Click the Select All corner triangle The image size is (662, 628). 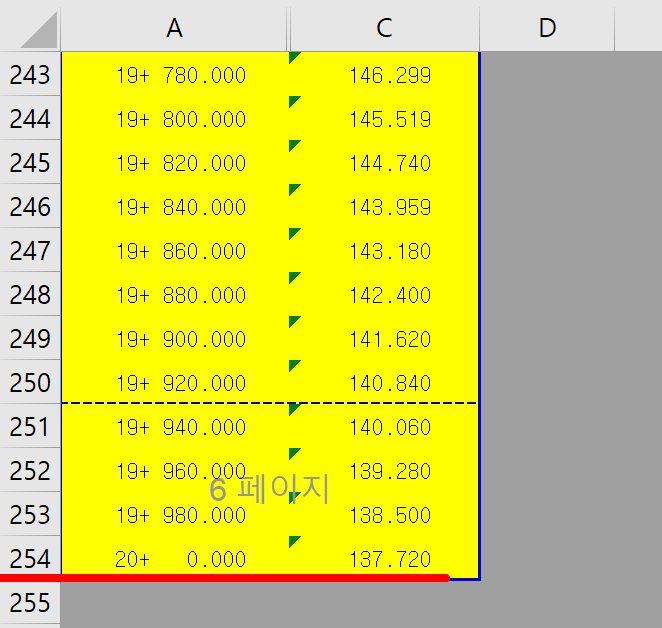(39, 30)
